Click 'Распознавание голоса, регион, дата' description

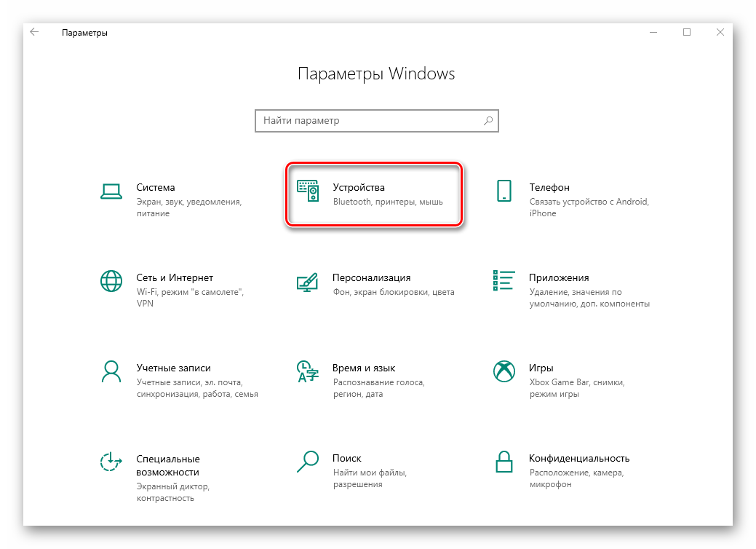tap(378, 388)
